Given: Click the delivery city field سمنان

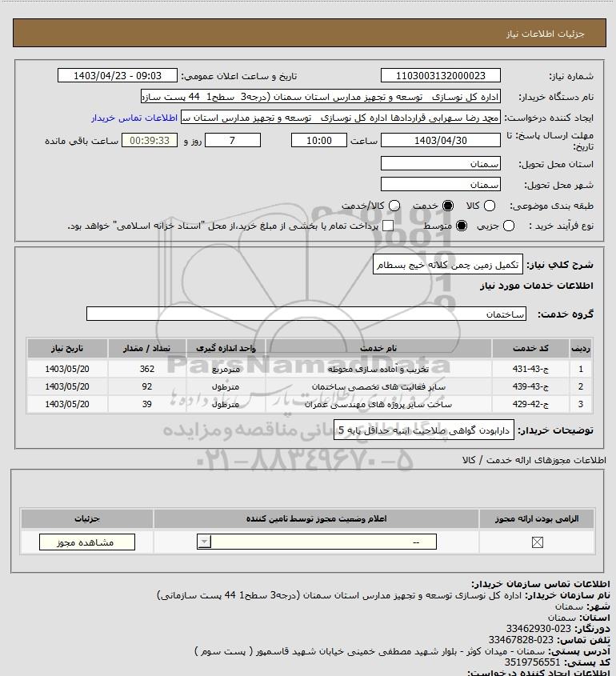Looking at the screenshot, I should pyautogui.click(x=441, y=185).
